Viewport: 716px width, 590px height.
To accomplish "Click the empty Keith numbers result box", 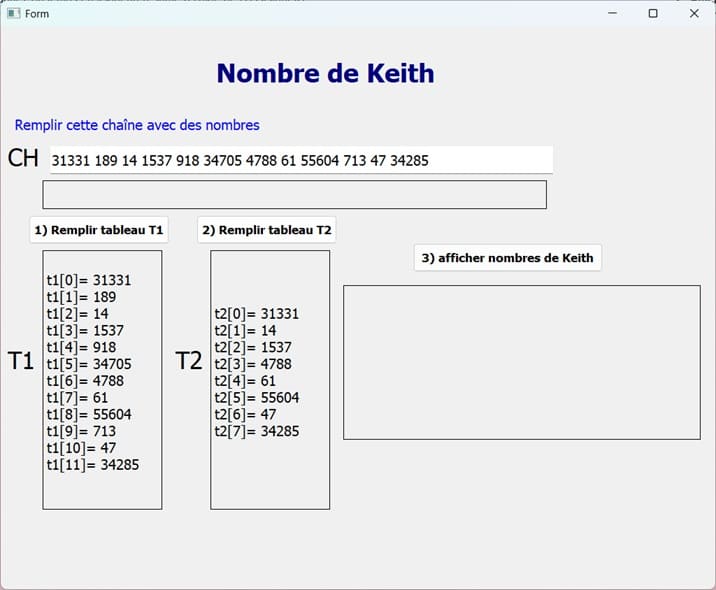I will tap(521, 362).
